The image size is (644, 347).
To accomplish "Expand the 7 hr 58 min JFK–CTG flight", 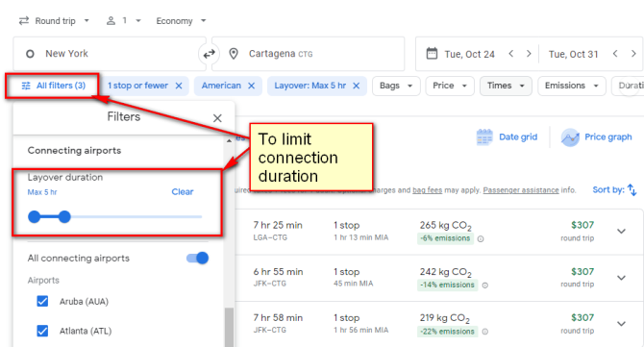I will tap(621, 324).
